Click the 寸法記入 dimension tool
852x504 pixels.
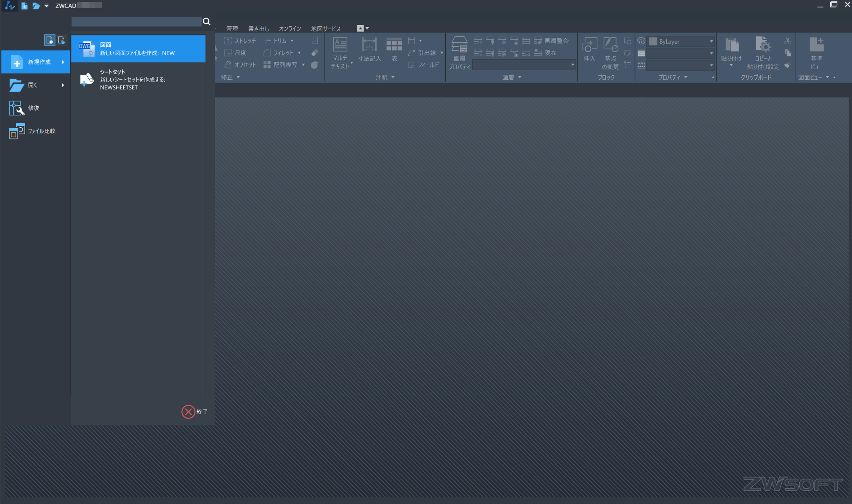369,50
